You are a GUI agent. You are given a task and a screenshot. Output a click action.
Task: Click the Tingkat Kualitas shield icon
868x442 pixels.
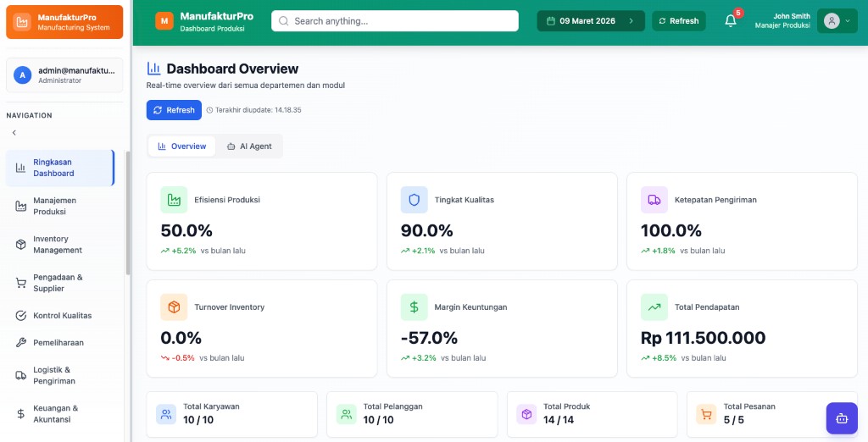(414, 200)
